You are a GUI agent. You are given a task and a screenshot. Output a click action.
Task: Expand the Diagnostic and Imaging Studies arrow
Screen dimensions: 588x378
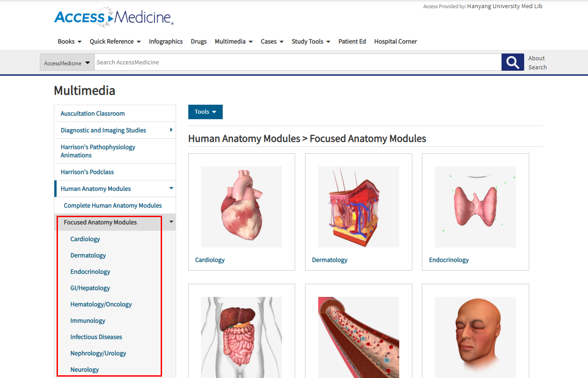pyautogui.click(x=171, y=130)
